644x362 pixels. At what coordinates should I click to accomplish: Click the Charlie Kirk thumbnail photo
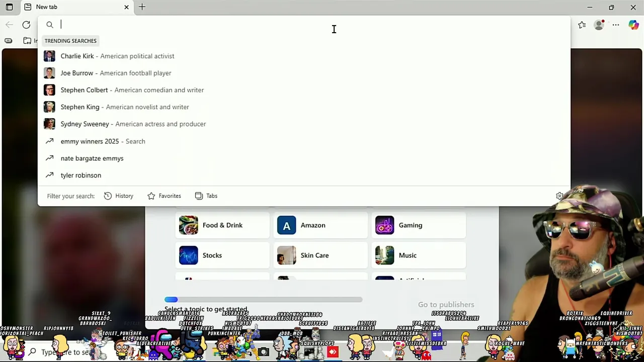coord(49,56)
